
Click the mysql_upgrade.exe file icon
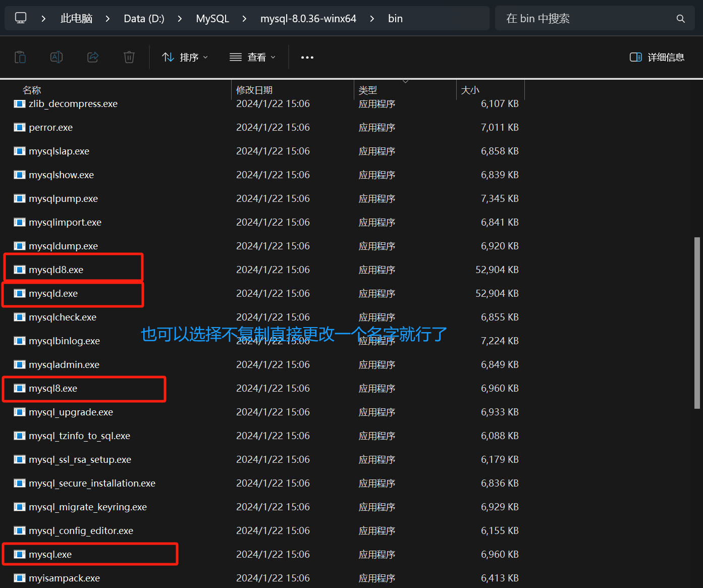coord(20,412)
